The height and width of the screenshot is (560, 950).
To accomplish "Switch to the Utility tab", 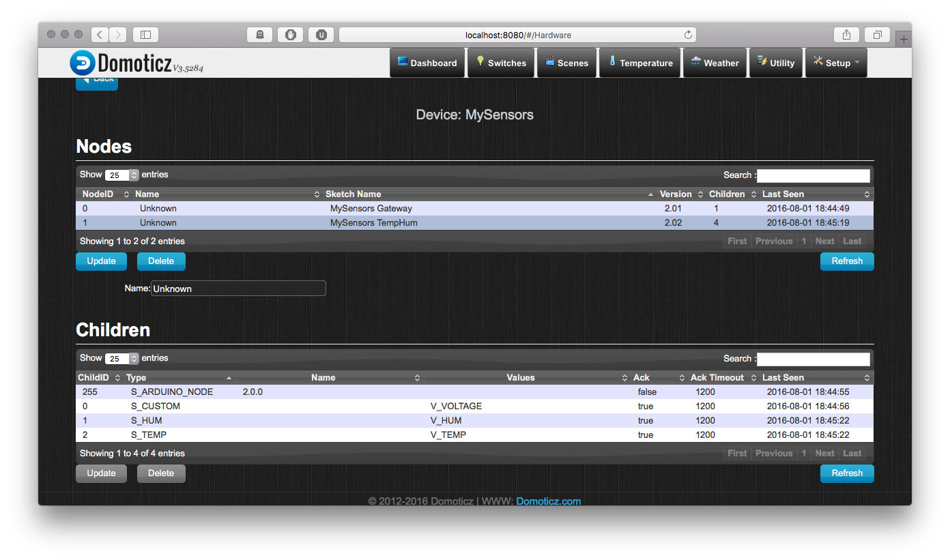I will coord(776,63).
